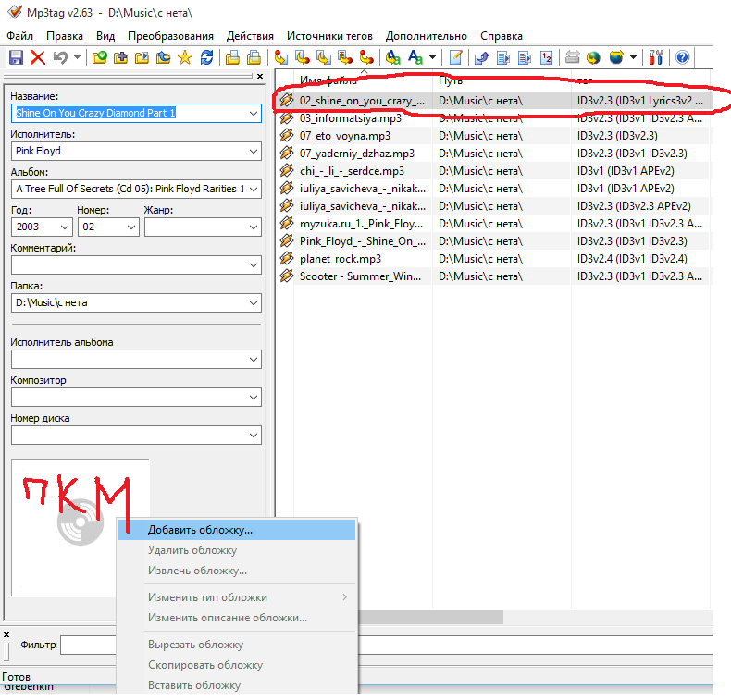The width and height of the screenshot is (731, 700).
Task: Expand the Альбом dropdown arrow
Action: [254, 189]
